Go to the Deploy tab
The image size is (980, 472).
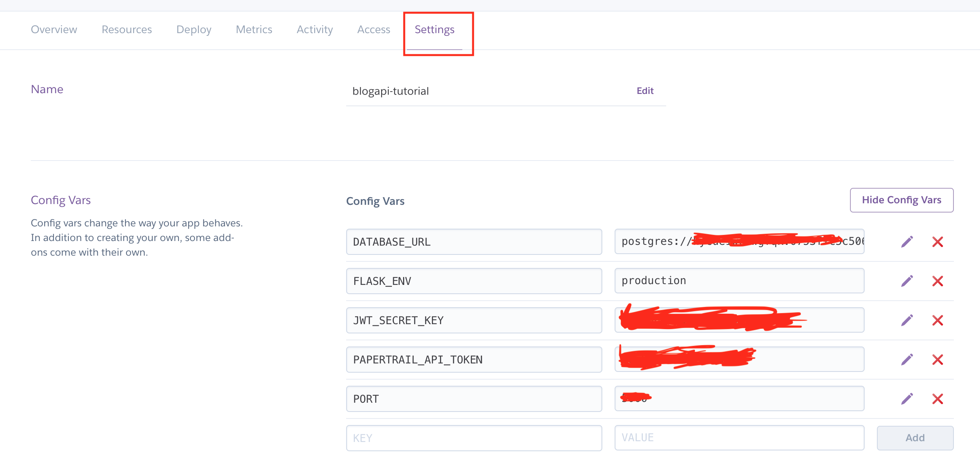[x=194, y=30]
